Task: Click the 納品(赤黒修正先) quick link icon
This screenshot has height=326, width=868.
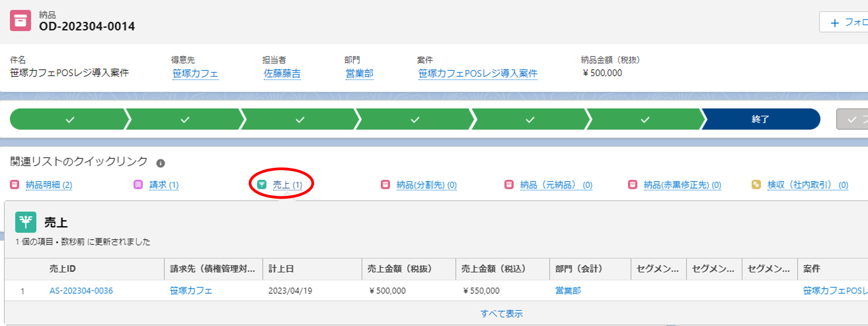Action: point(633,185)
